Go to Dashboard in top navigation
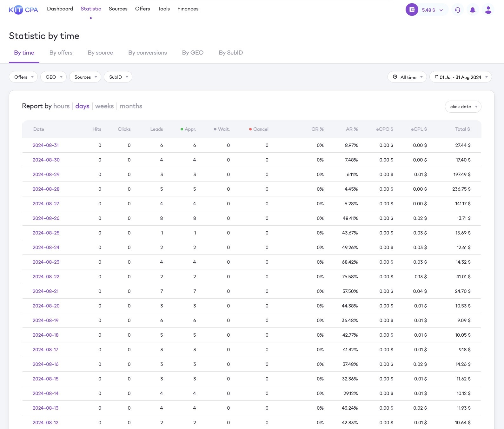Image resolution: width=504 pixels, height=429 pixels. tap(60, 9)
